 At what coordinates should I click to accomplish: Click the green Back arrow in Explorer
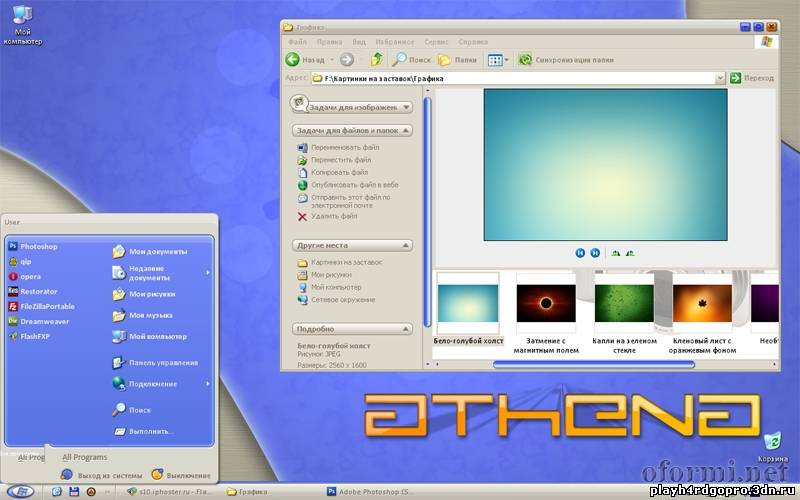pyautogui.click(x=292, y=60)
